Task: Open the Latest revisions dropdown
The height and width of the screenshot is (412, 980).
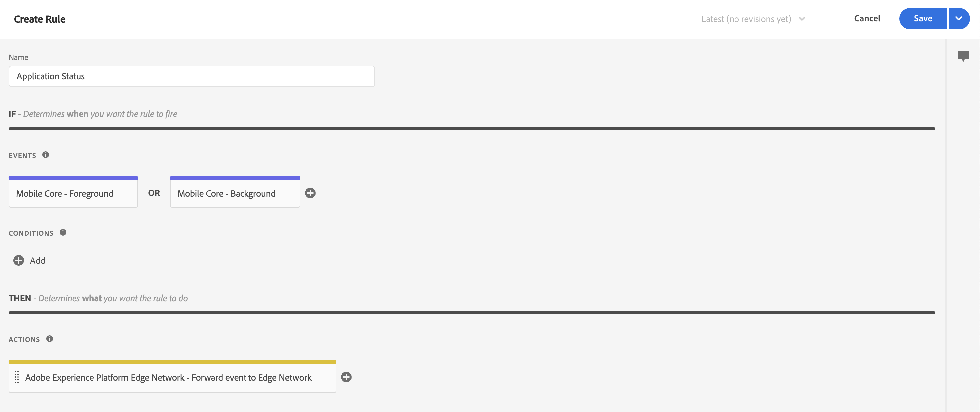Action: click(x=753, y=19)
